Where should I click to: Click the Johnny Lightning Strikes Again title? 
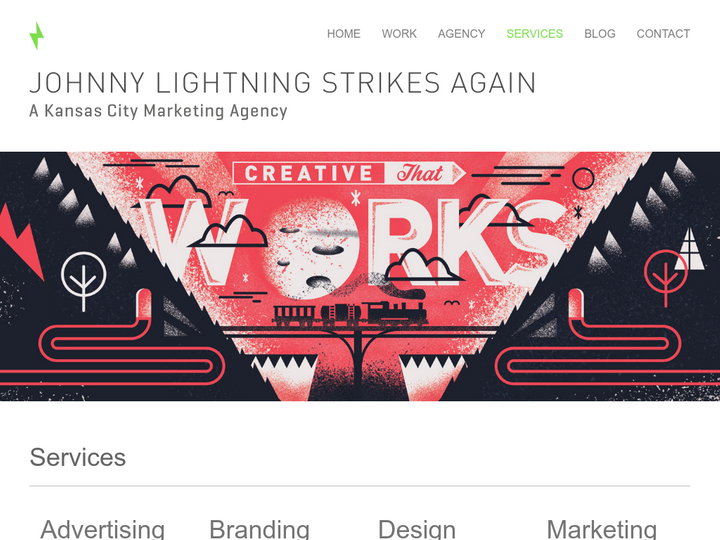(x=283, y=83)
